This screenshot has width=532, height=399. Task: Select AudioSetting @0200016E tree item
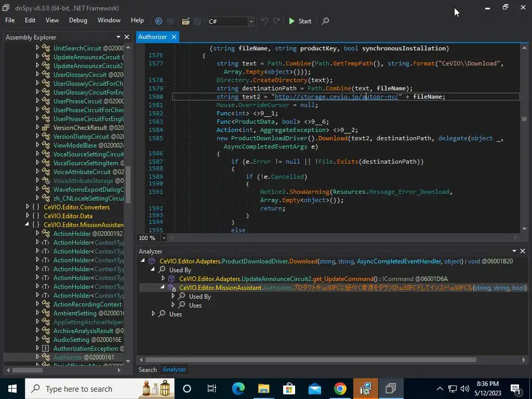pos(87,340)
